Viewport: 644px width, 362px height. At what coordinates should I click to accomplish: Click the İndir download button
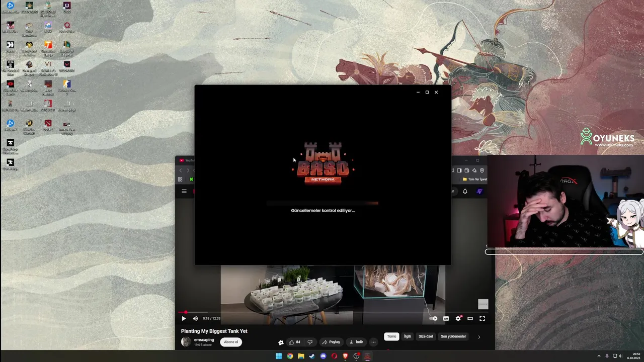point(356,342)
